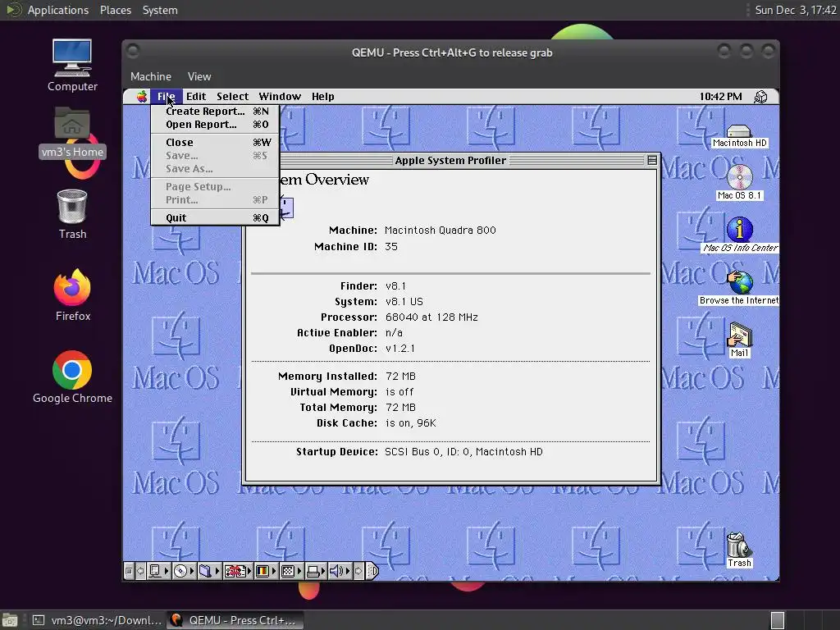The height and width of the screenshot is (630, 840).
Task: Open the Edit menu
Action: click(196, 97)
